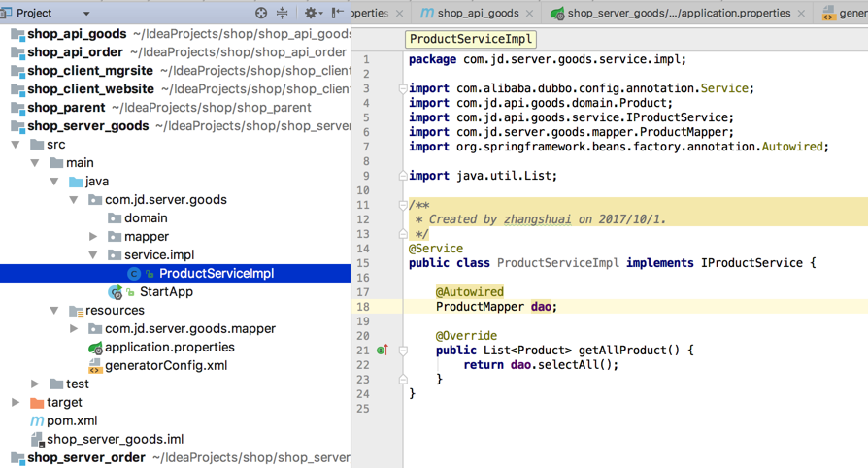Fold the Javadoc comment block

(x=403, y=205)
